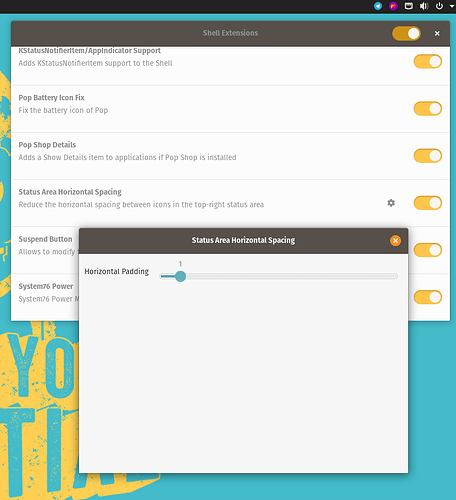Expand the system menu dropdown arrow
Screen dimensions: 456x500
click(452, 6)
